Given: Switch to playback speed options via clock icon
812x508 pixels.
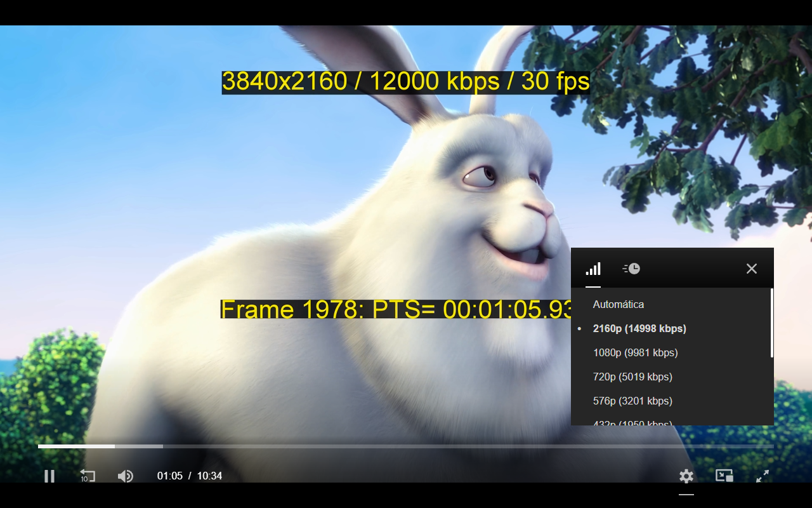Looking at the screenshot, I should [x=630, y=268].
